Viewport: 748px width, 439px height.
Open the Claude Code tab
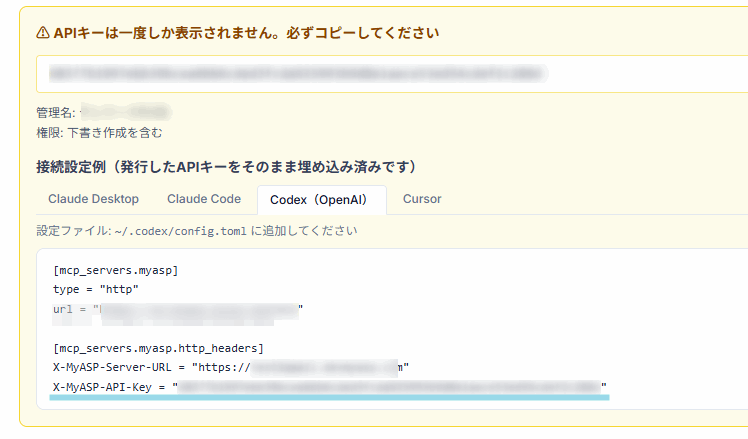(204, 199)
